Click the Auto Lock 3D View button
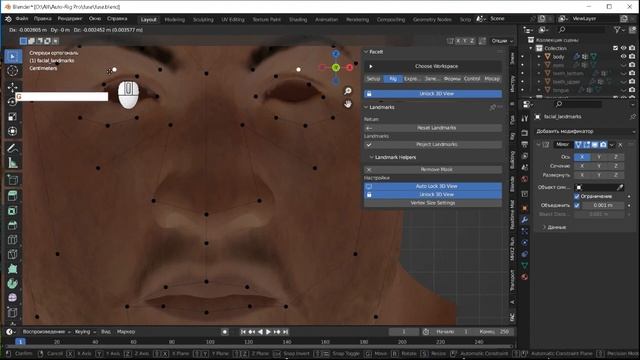Image resolution: width=640 pixels, height=360 pixels. click(x=433, y=186)
